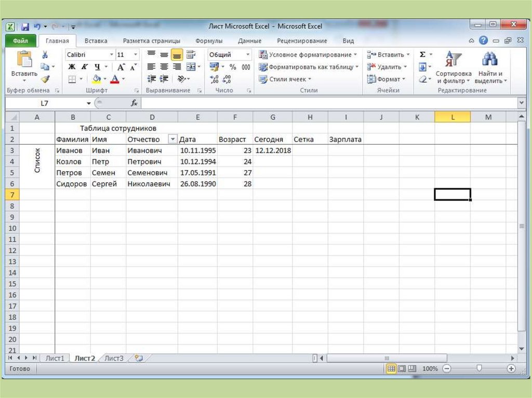Click the insert function fx icon
Screen dimensions: 532x398
coord(134,103)
